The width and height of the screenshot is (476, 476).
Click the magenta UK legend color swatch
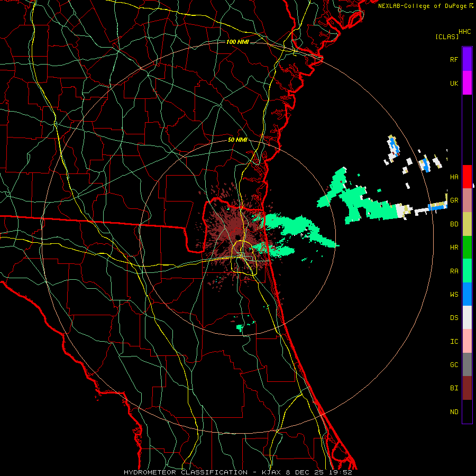467,83
